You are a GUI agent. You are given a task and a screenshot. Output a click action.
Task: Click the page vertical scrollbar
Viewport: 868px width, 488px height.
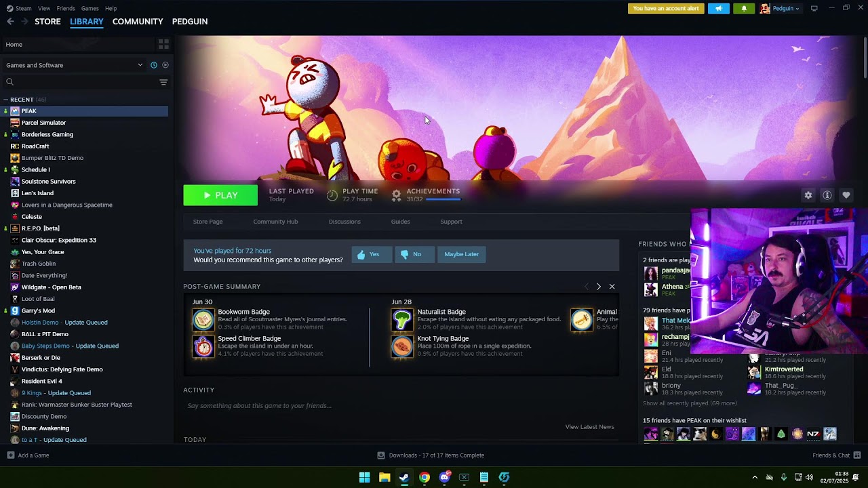865,58
